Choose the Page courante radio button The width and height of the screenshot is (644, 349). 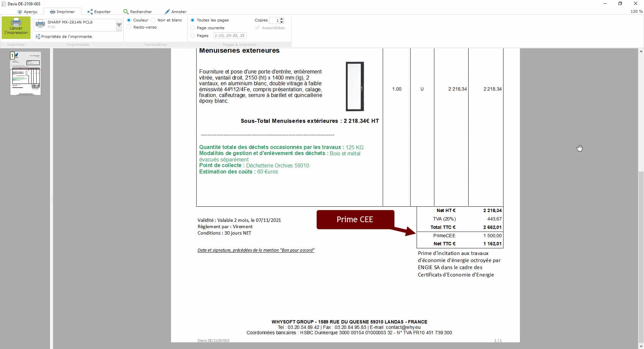pos(193,28)
